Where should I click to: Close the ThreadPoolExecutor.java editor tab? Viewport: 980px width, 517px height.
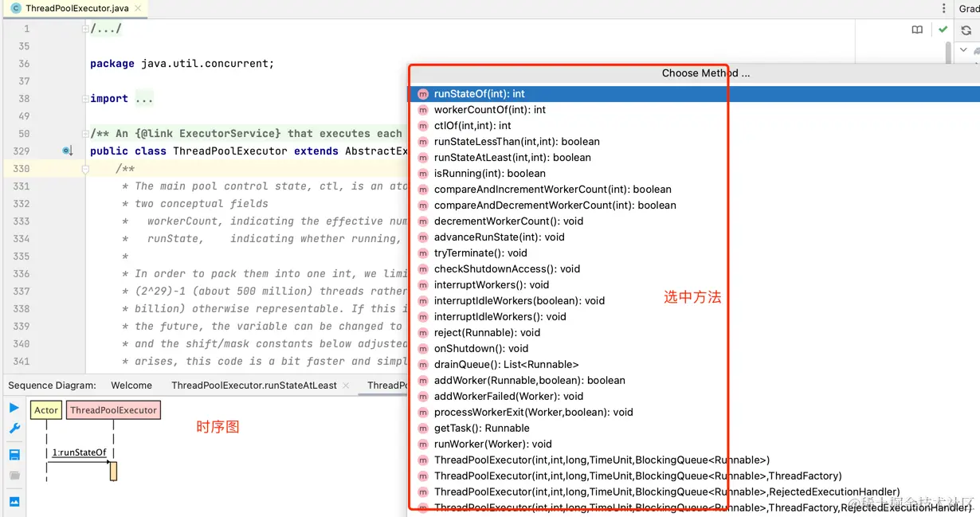click(137, 9)
